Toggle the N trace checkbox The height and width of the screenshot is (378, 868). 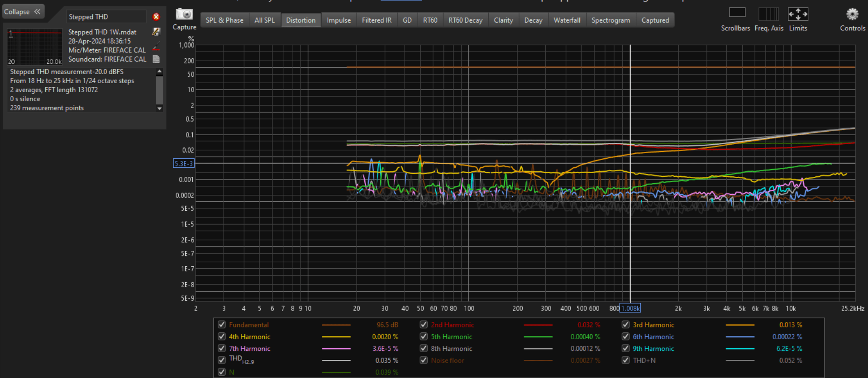coord(222,372)
